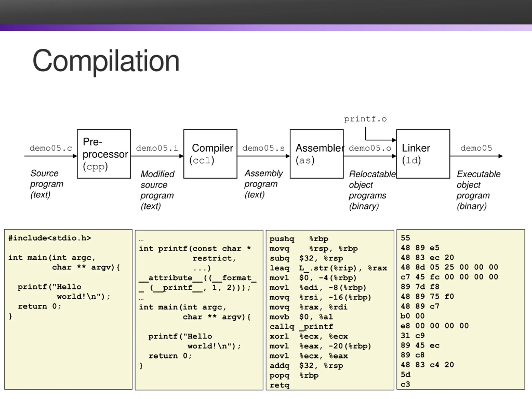Image resolution: width=532 pixels, height=399 pixels.
Task: Click the final demo05 output label
Action: click(x=476, y=148)
